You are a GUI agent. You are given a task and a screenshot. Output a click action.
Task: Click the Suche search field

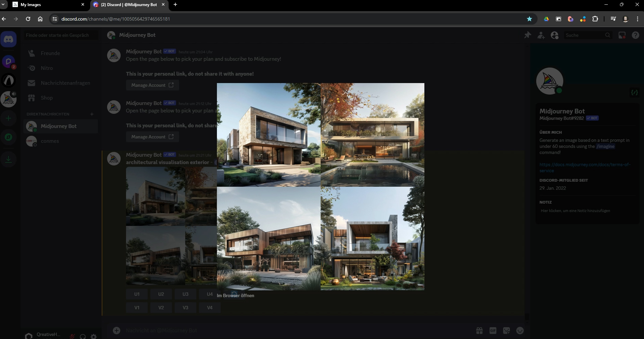[588, 35]
